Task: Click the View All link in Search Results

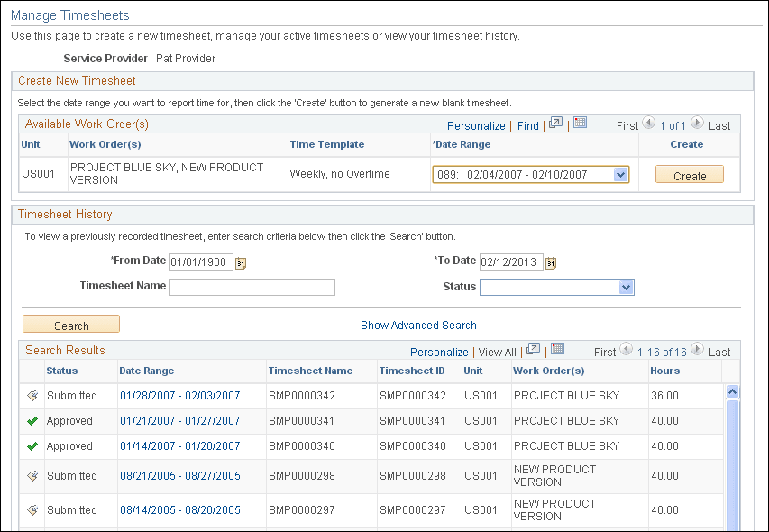Action: tap(497, 352)
